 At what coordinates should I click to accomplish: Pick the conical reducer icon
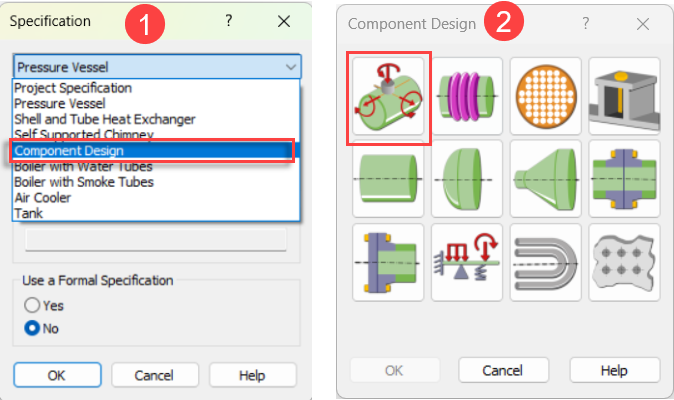(x=546, y=178)
